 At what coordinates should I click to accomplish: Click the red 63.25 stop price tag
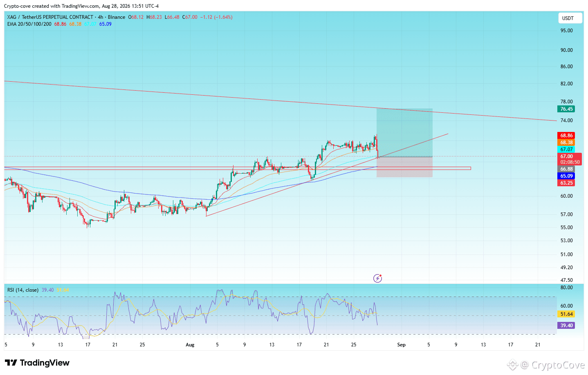click(x=566, y=183)
